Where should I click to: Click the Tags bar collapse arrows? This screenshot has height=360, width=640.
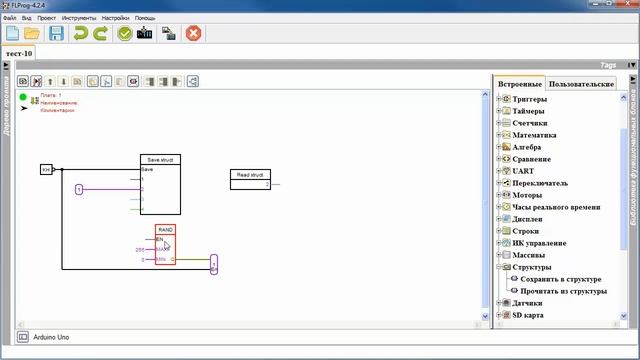pyautogui.click(x=631, y=65)
